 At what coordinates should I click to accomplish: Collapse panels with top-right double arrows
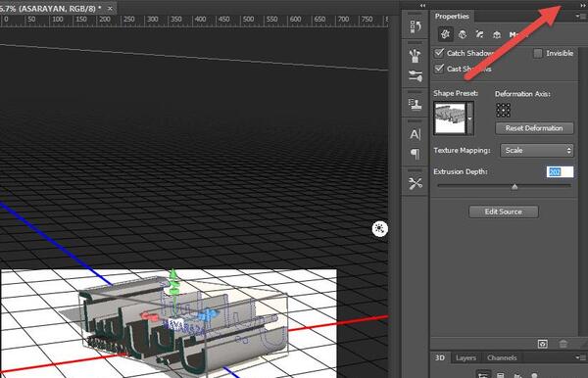pos(583,6)
